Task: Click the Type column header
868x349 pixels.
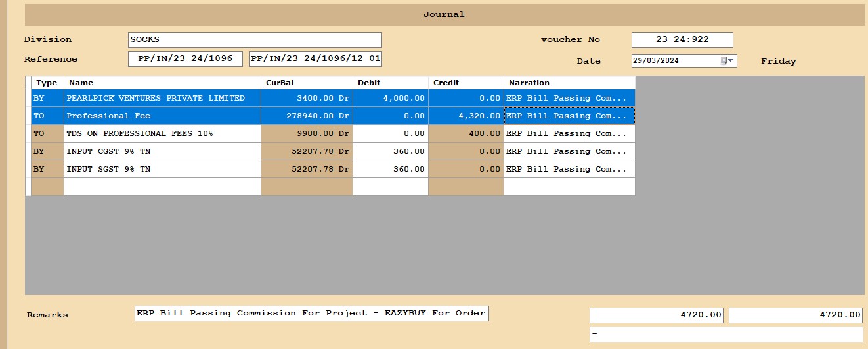Action: coord(47,83)
